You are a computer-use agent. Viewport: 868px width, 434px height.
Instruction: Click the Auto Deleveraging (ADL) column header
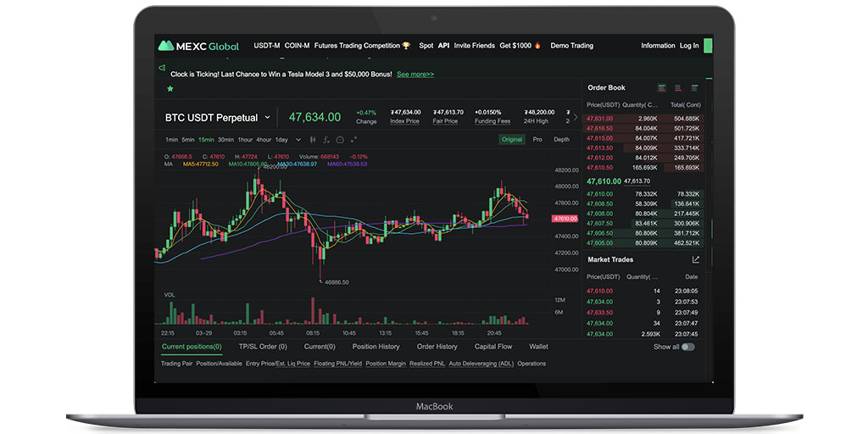coord(481,364)
